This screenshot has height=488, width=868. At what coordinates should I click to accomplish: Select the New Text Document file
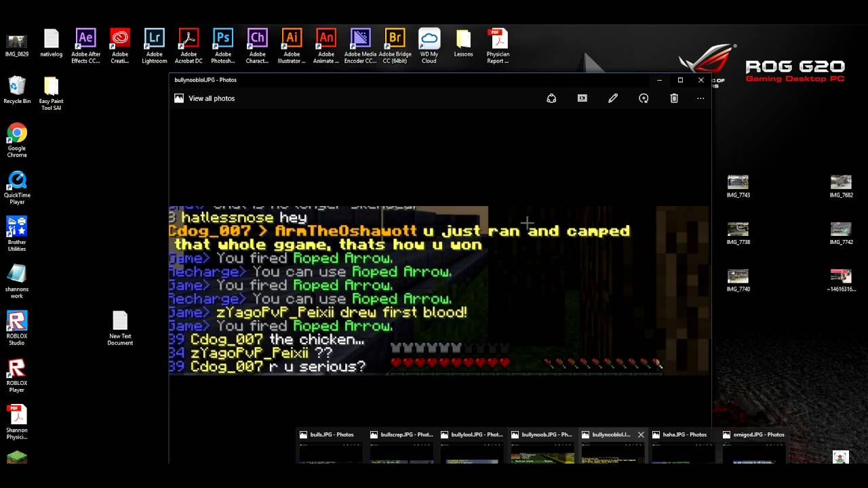(x=120, y=329)
